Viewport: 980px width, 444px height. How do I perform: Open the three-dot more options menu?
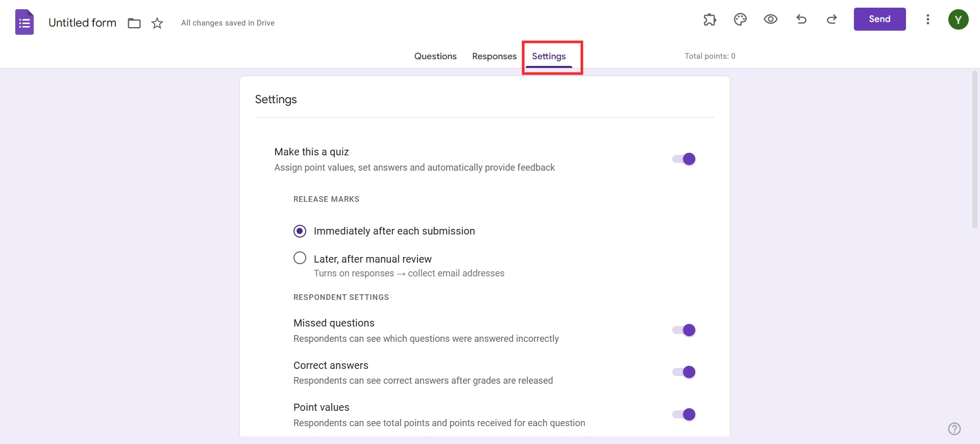[928, 19]
